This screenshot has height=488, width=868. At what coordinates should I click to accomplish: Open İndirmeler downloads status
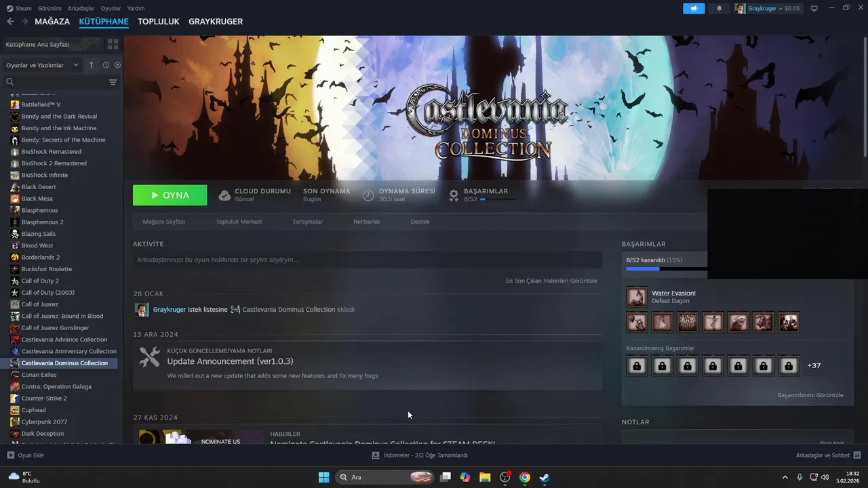click(420, 455)
